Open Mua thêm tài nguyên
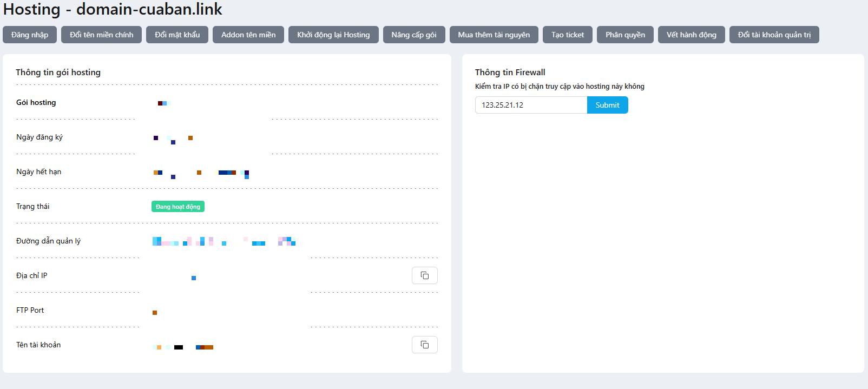868x389 pixels. [494, 35]
